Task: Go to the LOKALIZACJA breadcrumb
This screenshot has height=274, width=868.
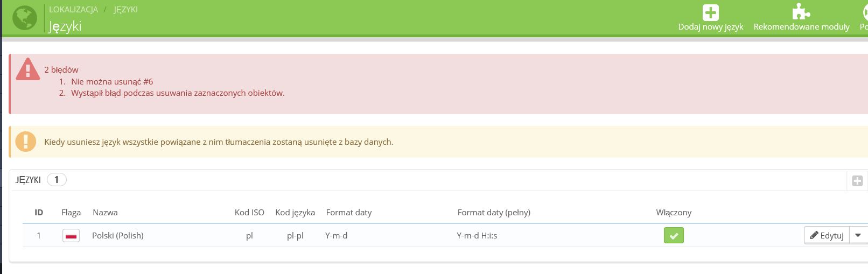Action: point(73,10)
